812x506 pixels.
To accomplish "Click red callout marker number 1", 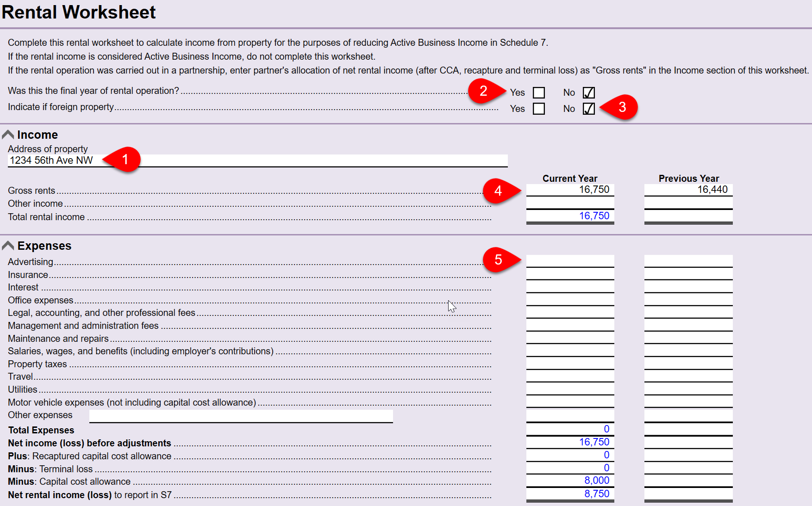I will tap(124, 160).
